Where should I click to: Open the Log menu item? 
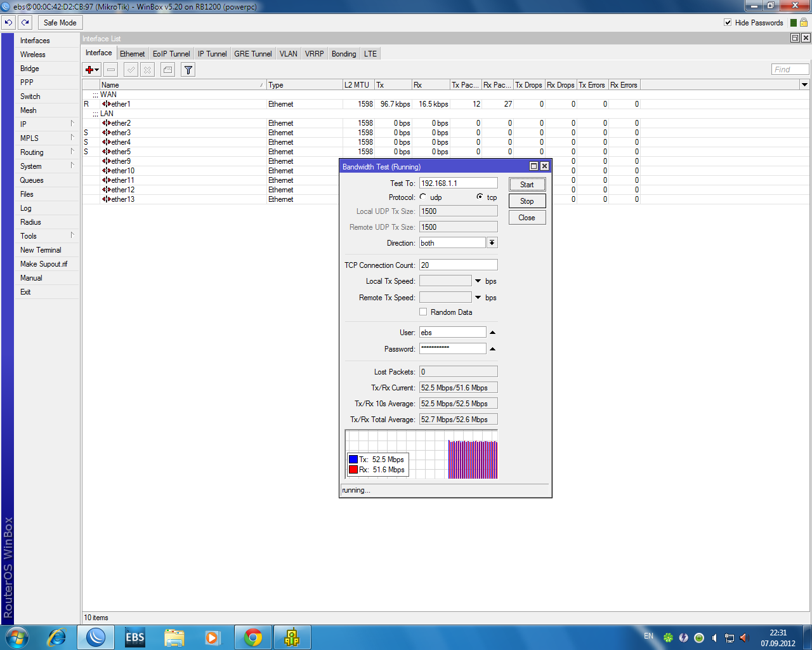click(x=48, y=208)
